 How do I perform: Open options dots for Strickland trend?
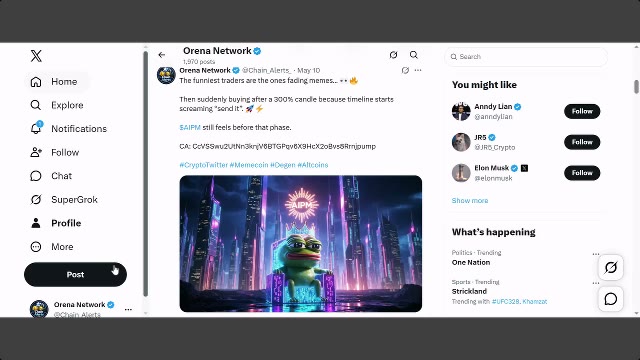pyautogui.click(x=596, y=283)
